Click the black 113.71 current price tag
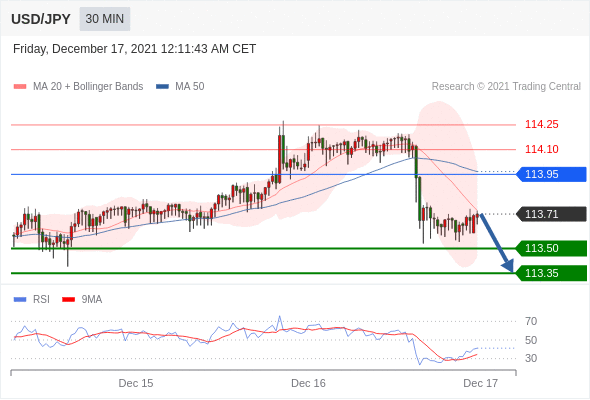This screenshot has width=590, height=400. (551, 214)
